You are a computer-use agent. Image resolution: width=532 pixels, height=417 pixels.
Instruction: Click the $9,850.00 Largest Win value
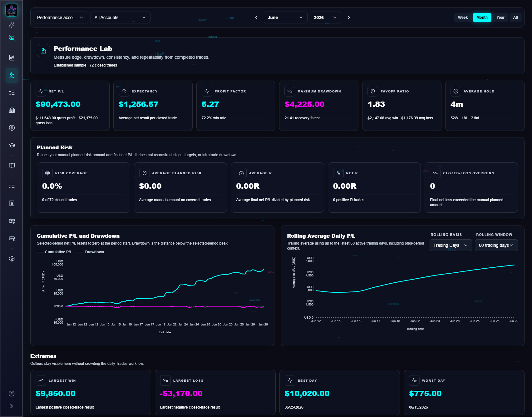[56, 394]
